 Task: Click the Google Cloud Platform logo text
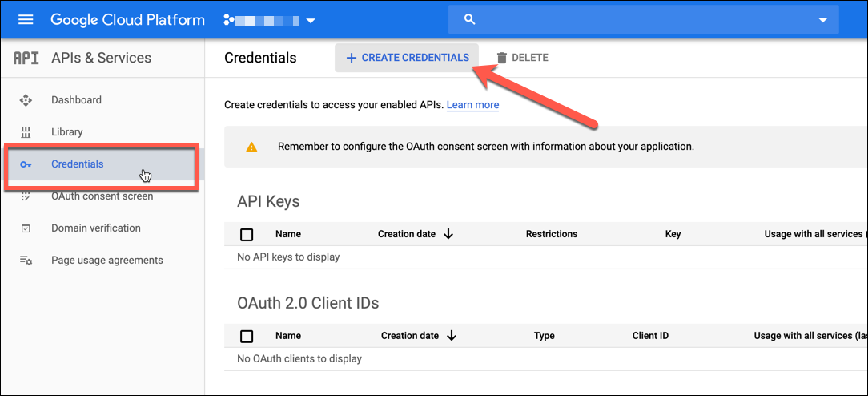click(128, 20)
